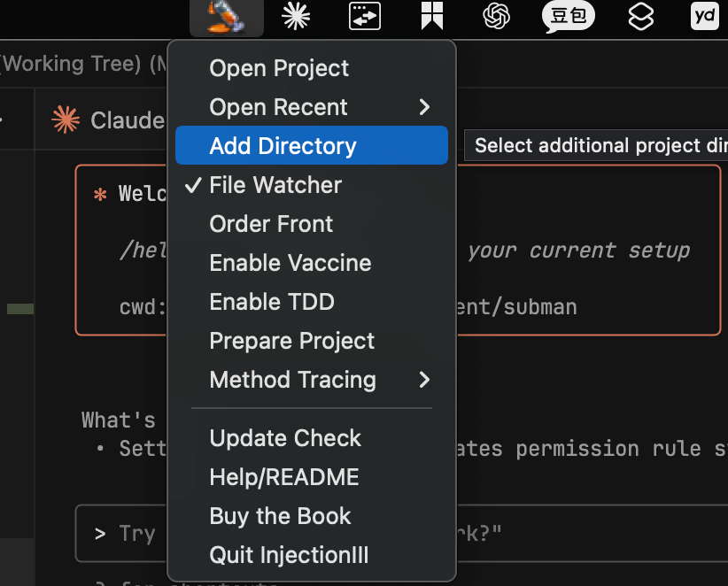
Task: Choose Order Front in the menu
Action: [312, 224]
